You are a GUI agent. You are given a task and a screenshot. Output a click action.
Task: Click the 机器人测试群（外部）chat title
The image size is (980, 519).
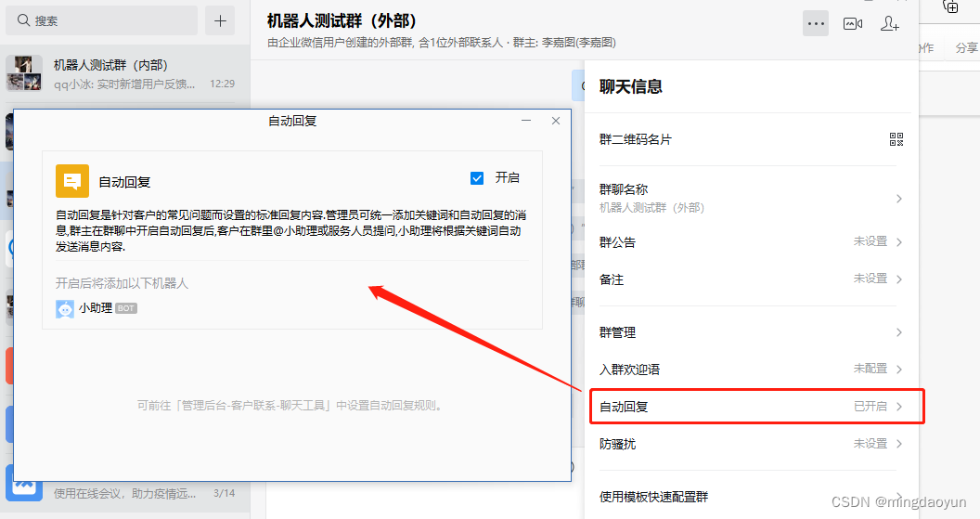342,20
